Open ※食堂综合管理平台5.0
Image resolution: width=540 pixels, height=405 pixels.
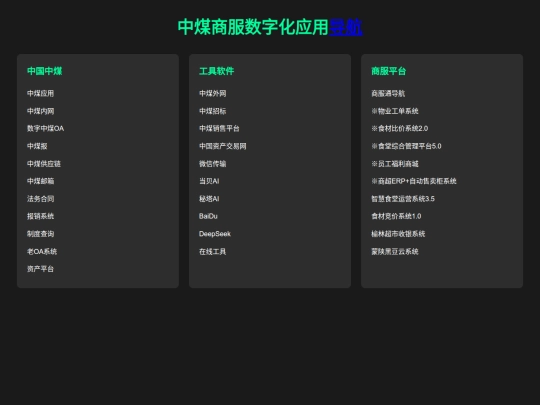(406, 146)
